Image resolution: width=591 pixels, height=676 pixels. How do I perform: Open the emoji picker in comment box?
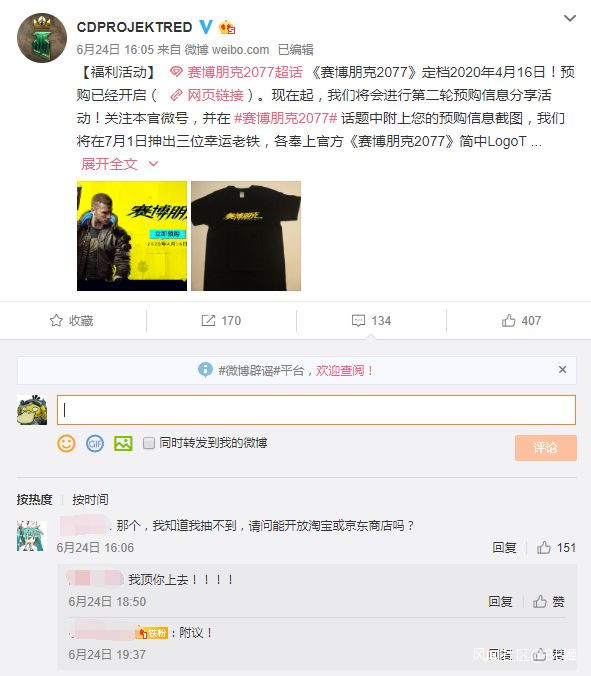(66, 443)
